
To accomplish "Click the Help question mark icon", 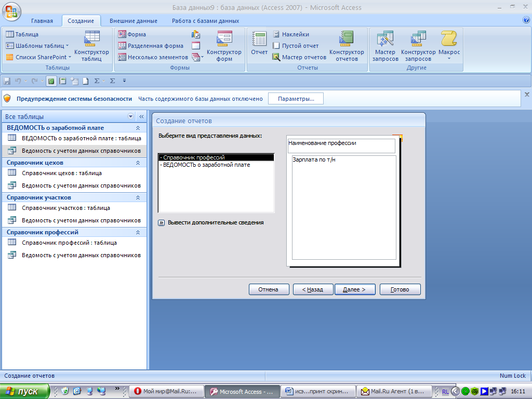I will click(x=526, y=20).
